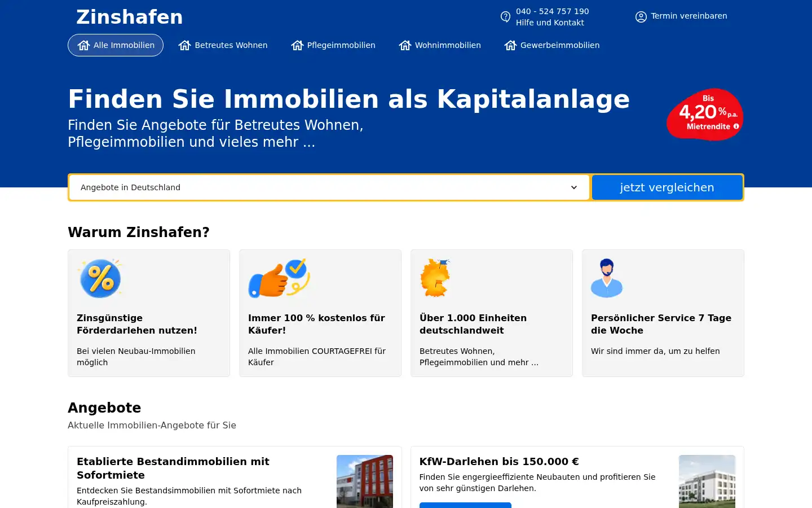Open the Angebote in Deutschland dropdown
The image size is (812, 508).
click(x=329, y=187)
